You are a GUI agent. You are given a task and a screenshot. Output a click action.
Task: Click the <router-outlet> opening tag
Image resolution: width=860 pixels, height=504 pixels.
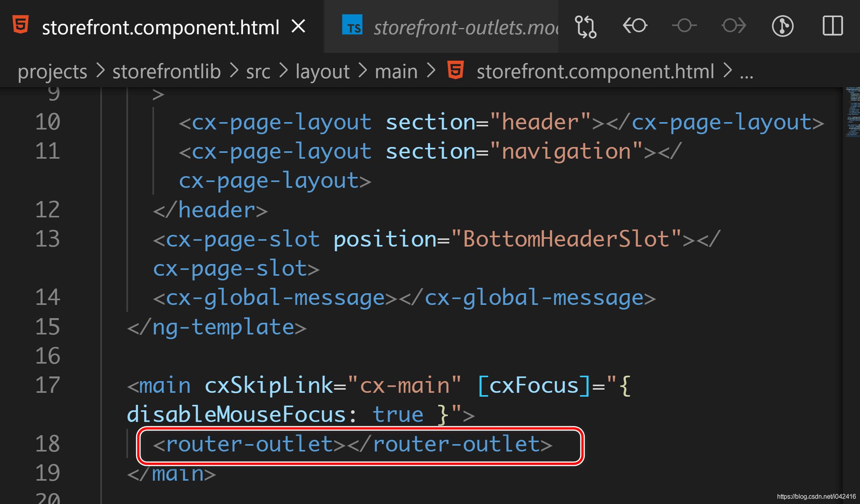coord(249,444)
